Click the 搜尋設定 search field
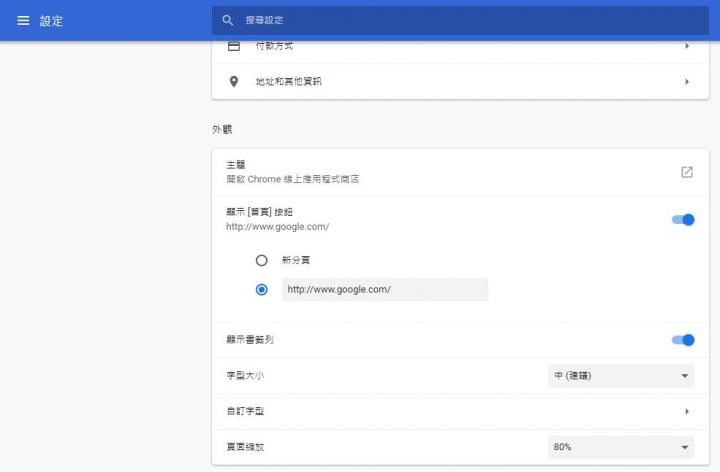 click(450, 20)
